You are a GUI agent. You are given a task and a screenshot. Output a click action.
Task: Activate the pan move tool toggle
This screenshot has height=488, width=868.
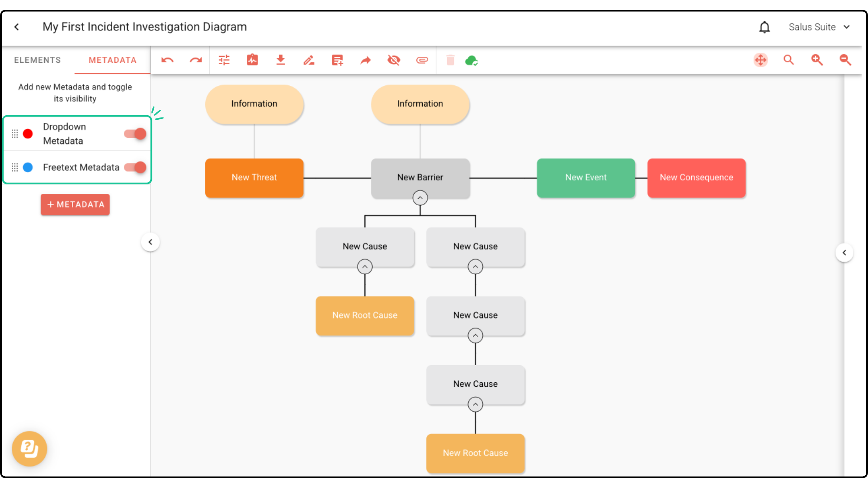pos(761,60)
